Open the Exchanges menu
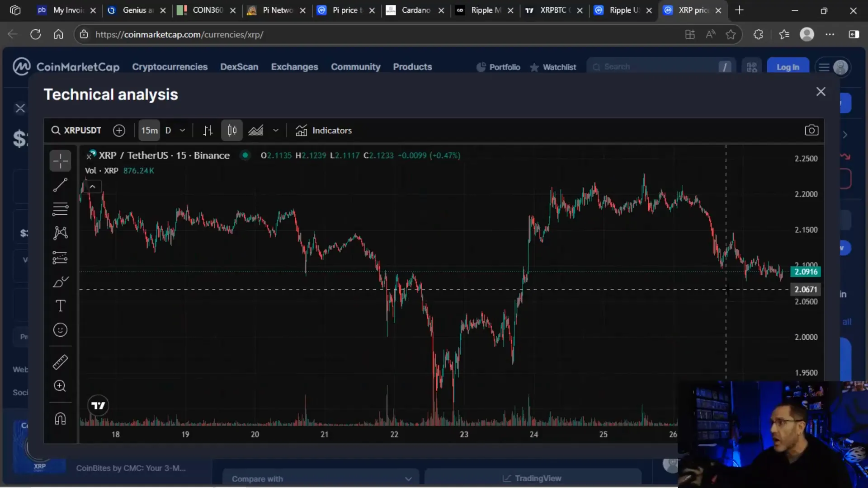The image size is (868, 488). tap(295, 67)
